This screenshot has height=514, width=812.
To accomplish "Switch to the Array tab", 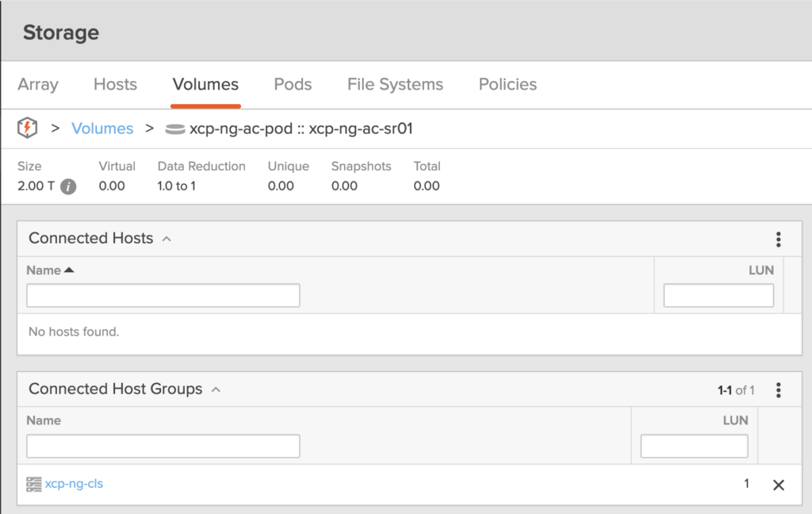I will pyautogui.click(x=38, y=84).
